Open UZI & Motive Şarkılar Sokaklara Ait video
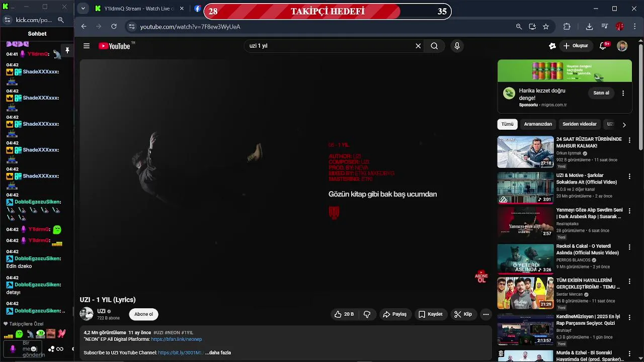The image size is (644, 362). pyautogui.click(x=525, y=188)
